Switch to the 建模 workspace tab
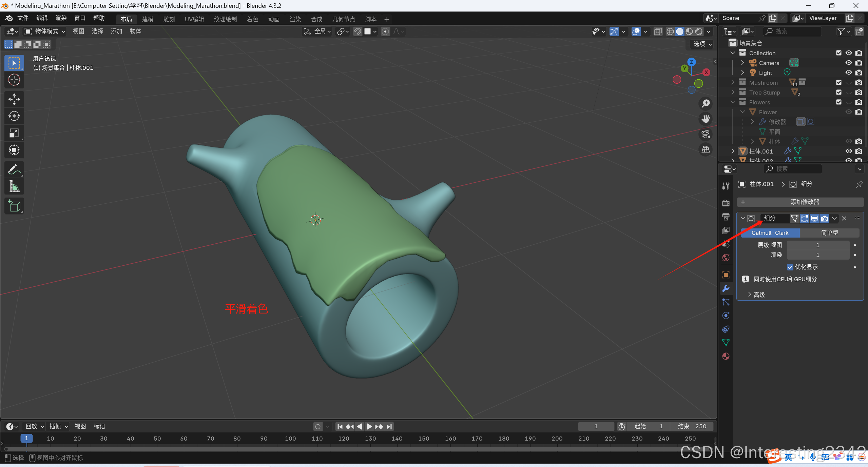 coord(148,19)
